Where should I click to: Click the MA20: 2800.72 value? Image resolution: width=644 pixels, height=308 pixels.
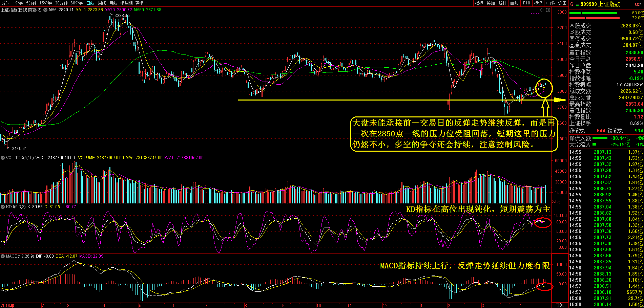pos(118,10)
